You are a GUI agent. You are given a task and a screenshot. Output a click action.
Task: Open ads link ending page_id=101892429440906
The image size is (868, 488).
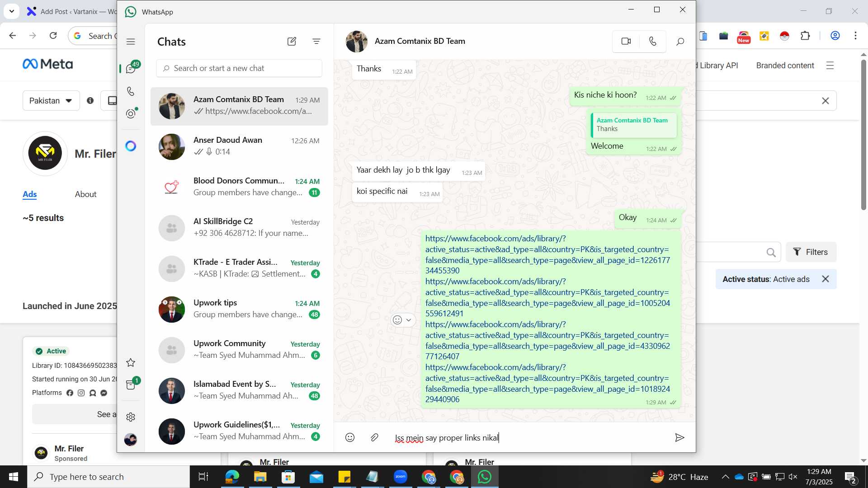547,383
